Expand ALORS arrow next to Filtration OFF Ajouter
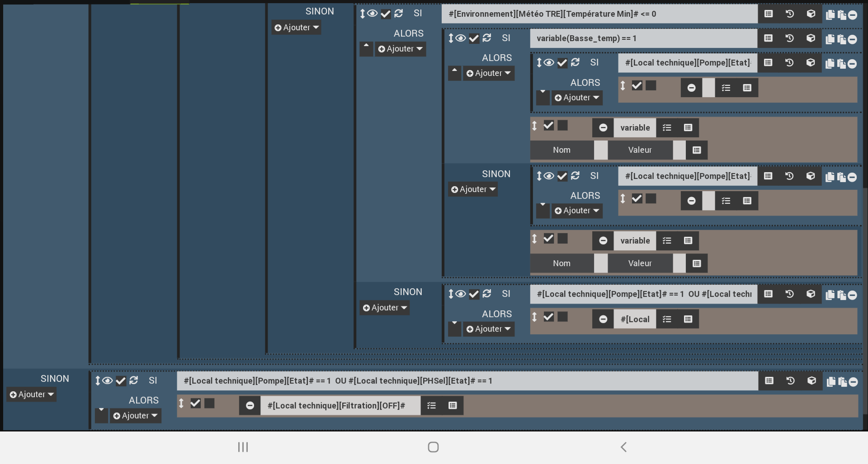 point(101,415)
